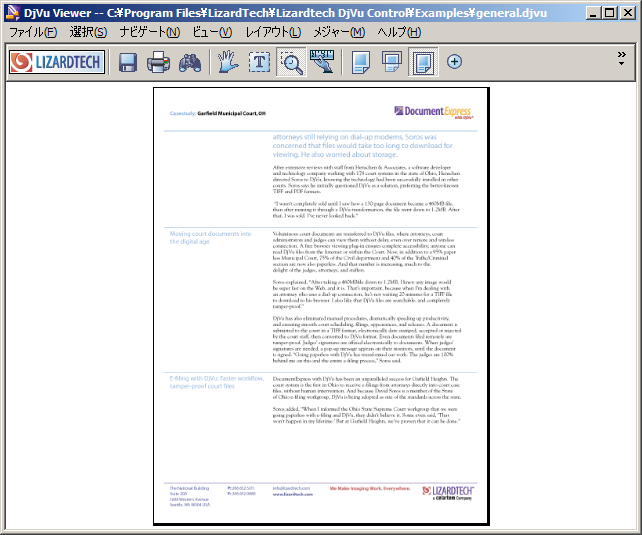Image resolution: width=642 pixels, height=535 pixels.
Task: Switch to single page layout
Action: [x=361, y=62]
